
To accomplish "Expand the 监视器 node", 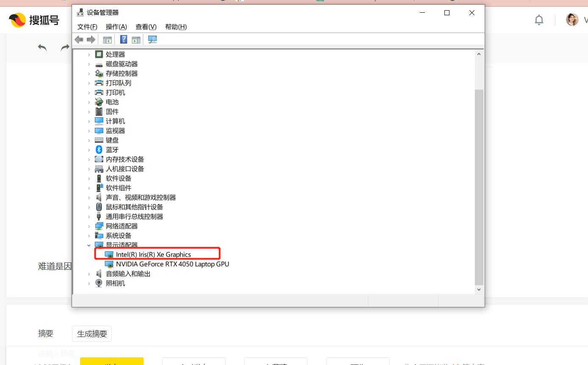I will pyautogui.click(x=89, y=131).
